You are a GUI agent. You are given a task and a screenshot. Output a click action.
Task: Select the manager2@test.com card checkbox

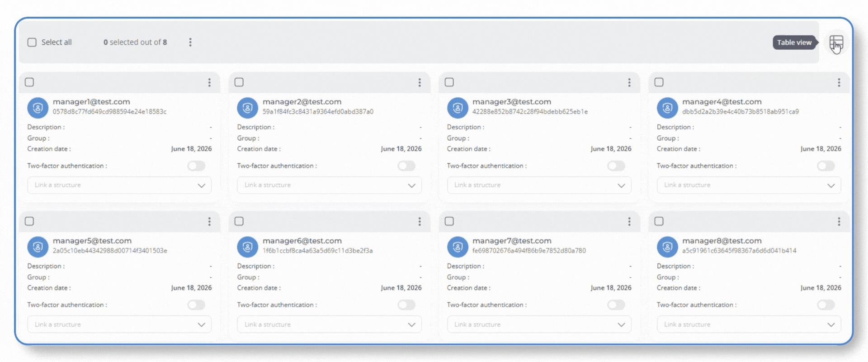coord(239,82)
